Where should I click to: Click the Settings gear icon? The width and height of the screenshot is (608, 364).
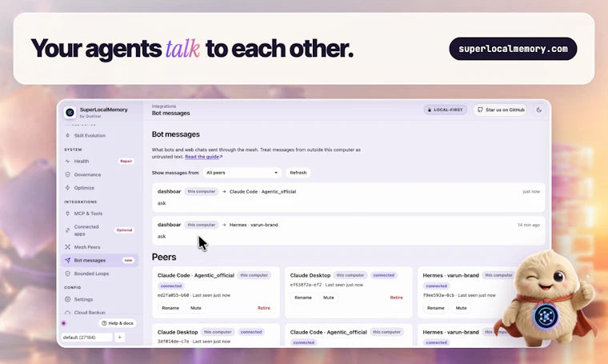pos(67,299)
